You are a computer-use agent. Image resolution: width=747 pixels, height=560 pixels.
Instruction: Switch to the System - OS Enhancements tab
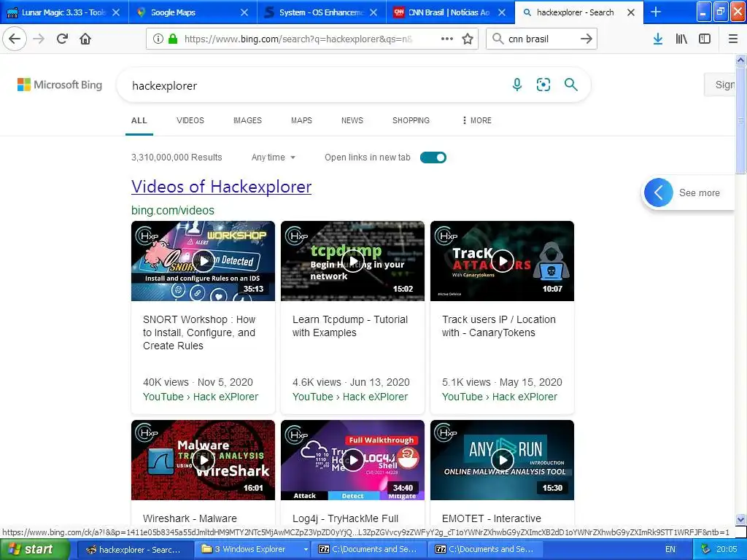(x=320, y=12)
